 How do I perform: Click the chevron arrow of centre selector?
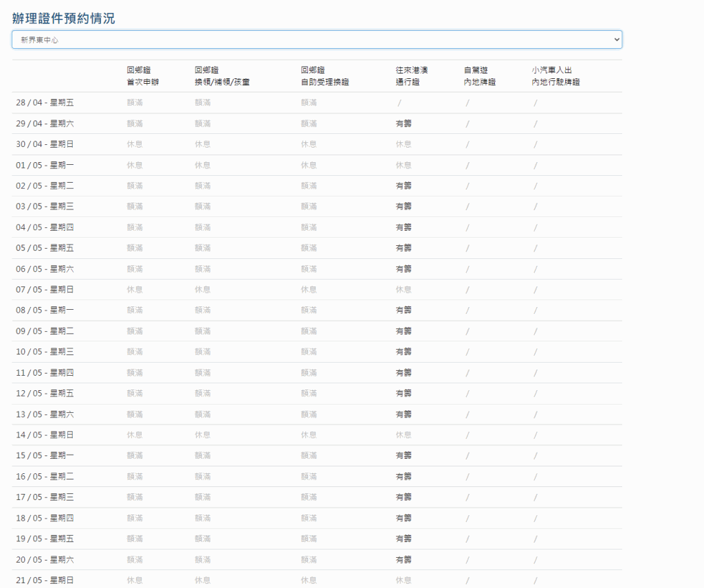[615, 40]
